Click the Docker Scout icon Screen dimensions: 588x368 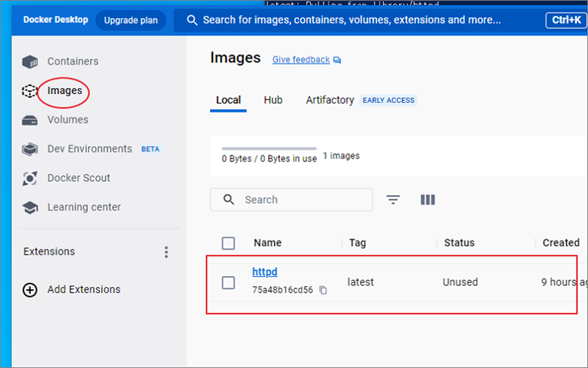[30, 179]
